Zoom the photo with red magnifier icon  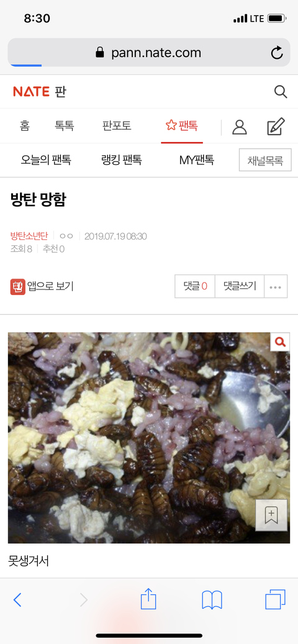280,342
